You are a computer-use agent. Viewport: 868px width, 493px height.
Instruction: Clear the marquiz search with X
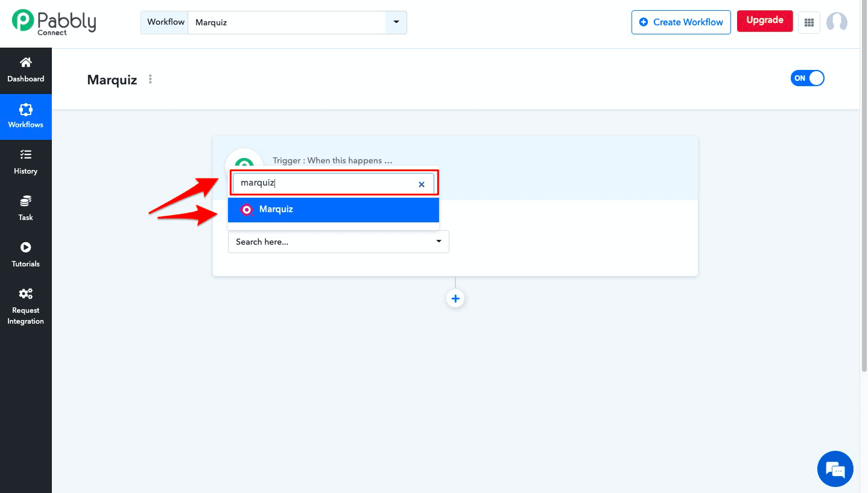422,184
